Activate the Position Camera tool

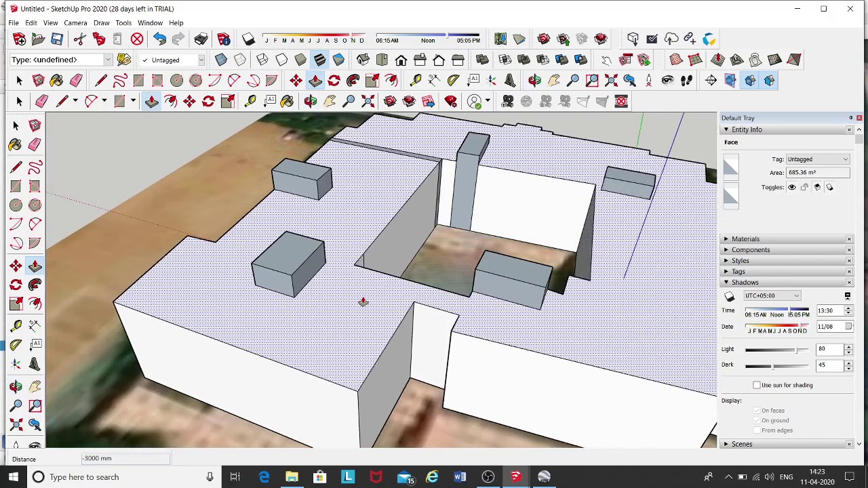tap(648, 81)
